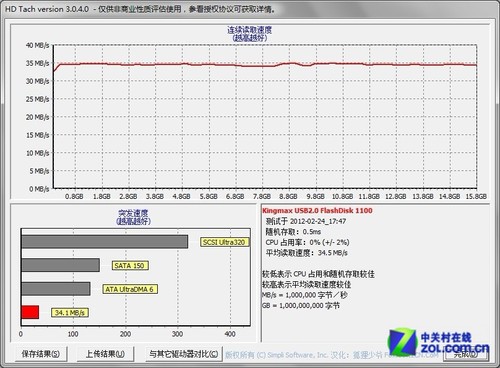Image resolution: width=500 pixels, height=368 pixels.
Task: Click the 7.8GB label on x-axis
Action: click(x=262, y=196)
